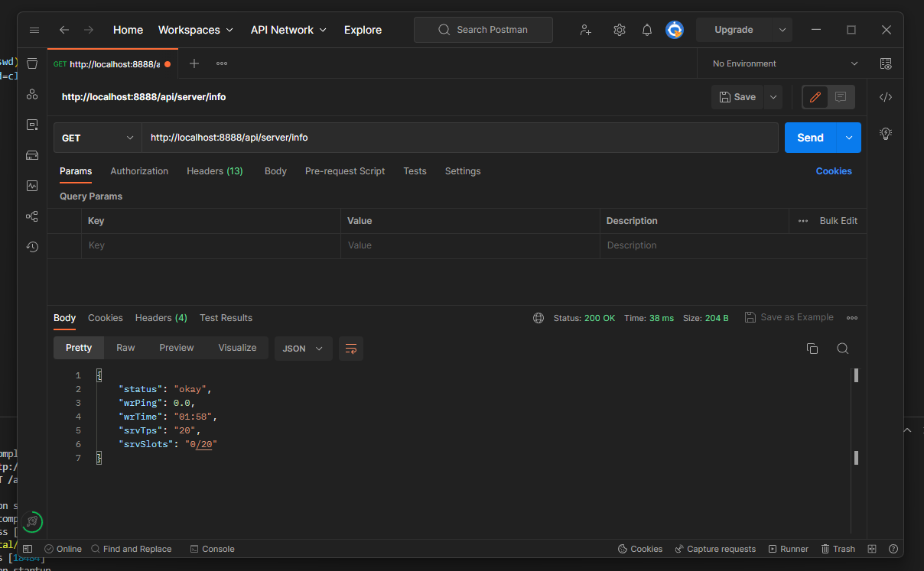
Task: Switch to edit mode with the pencil icon
Action: pyautogui.click(x=815, y=97)
